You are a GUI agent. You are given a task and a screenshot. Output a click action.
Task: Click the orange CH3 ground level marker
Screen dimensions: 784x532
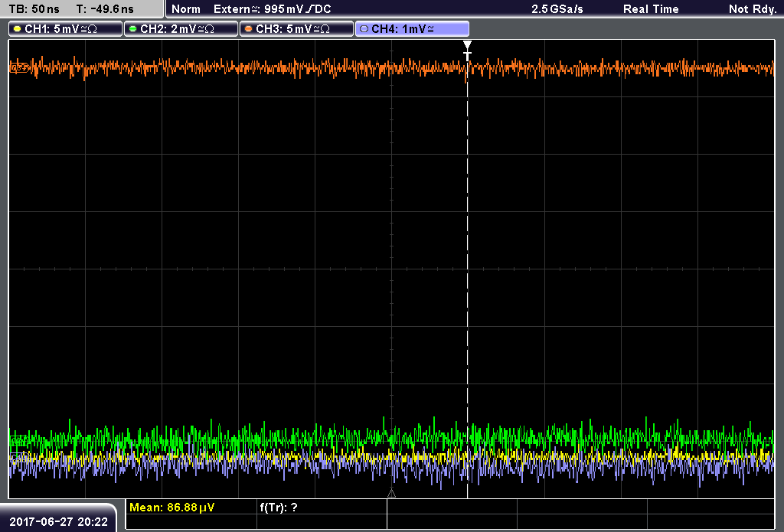click(18, 68)
